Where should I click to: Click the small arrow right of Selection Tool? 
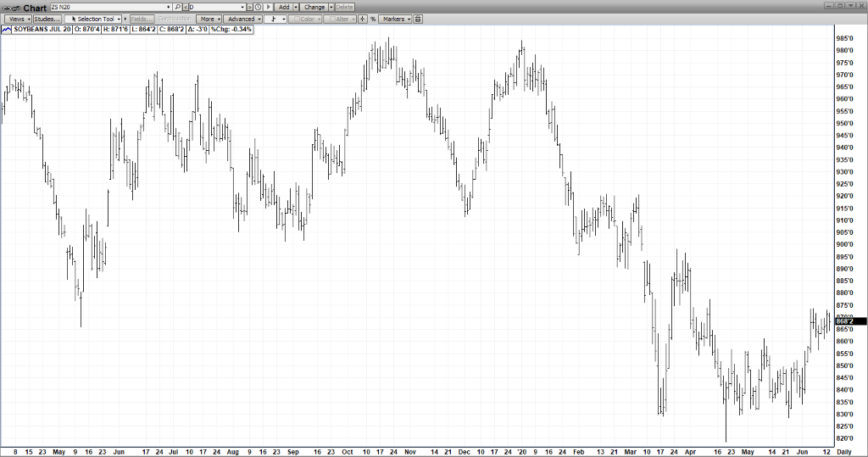point(125,19)
